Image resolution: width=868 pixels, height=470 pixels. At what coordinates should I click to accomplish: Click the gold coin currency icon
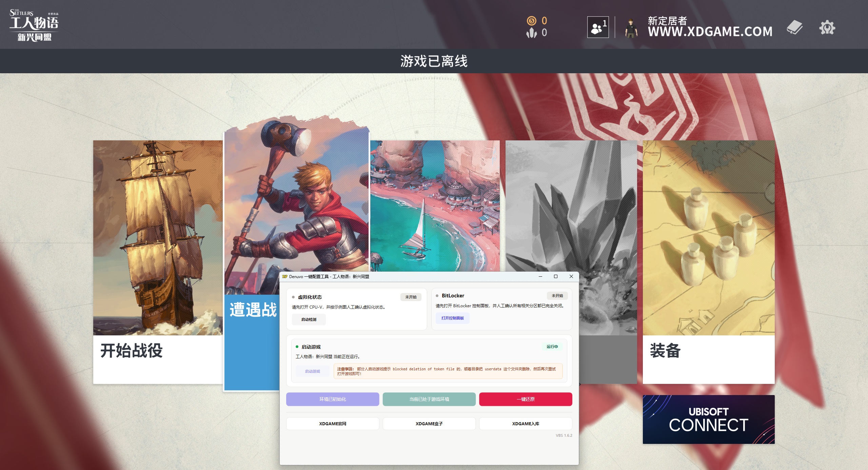tap(531, 21)
